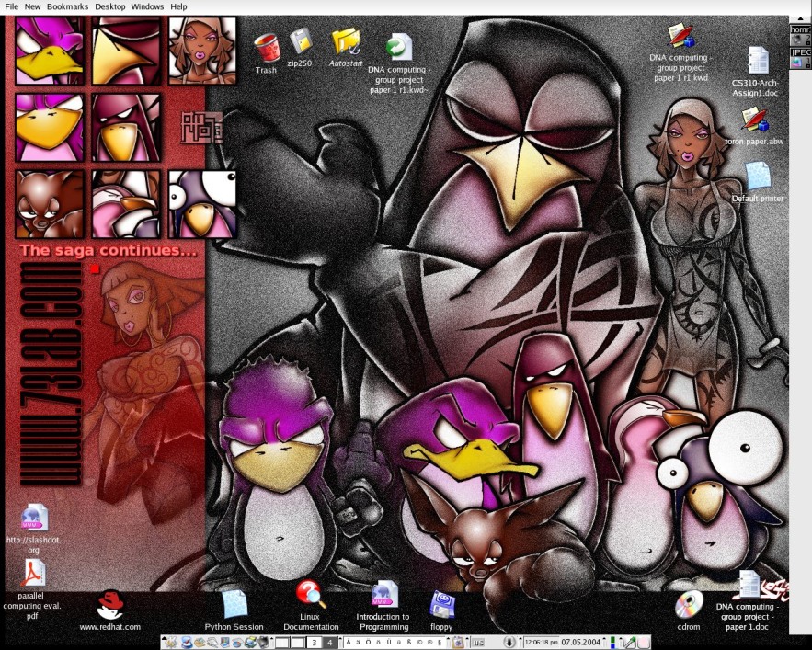812x650 pixels.
Task: Click the scroll-up arrow on right side panel
Action: point(800,19)
